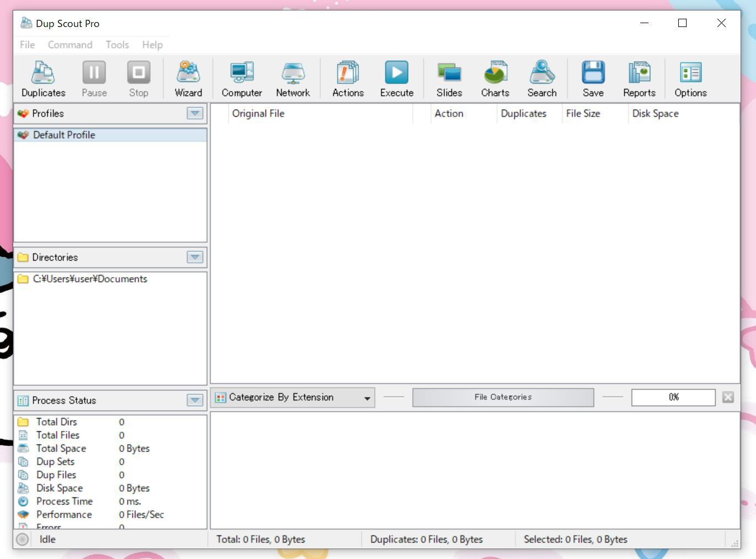Screen dimensions: 756x559
Task: Click the 0% progress filter bar
Action: click(x=673, y=397)
